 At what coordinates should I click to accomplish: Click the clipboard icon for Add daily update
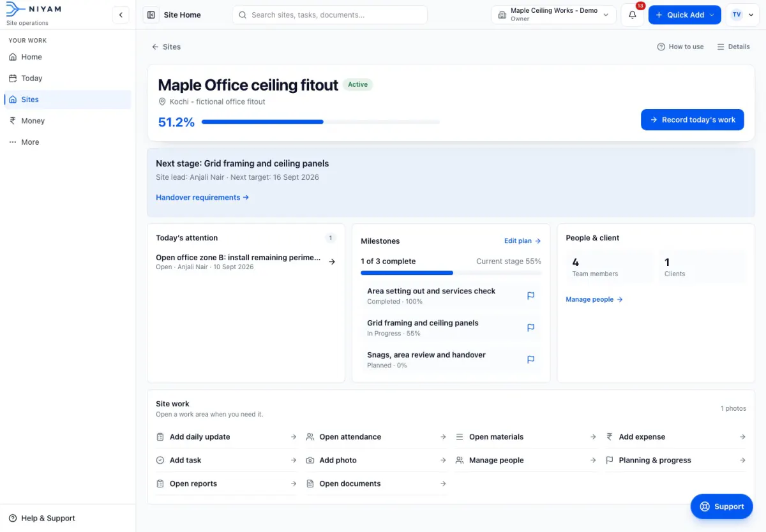[160, 437]
